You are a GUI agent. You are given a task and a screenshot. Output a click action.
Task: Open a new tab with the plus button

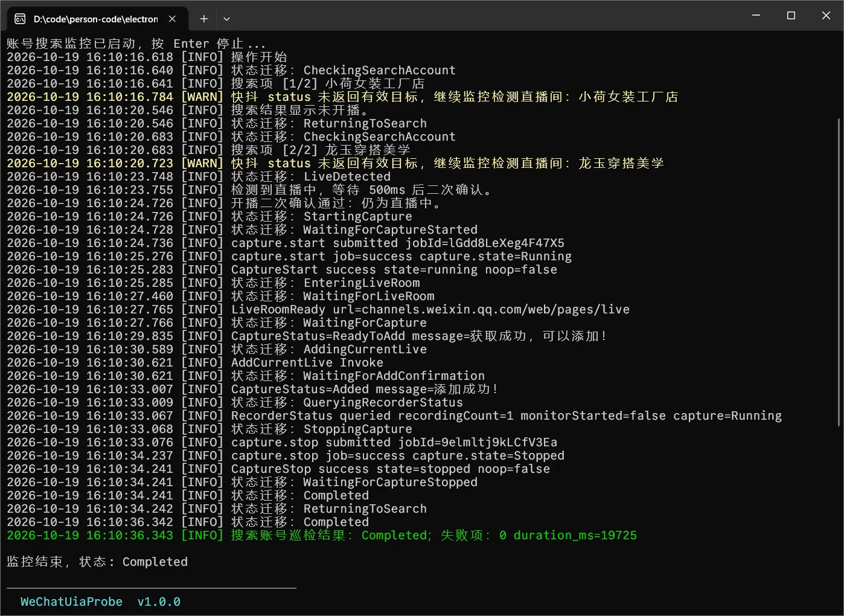pyautogui.click(x=204, y=19)
